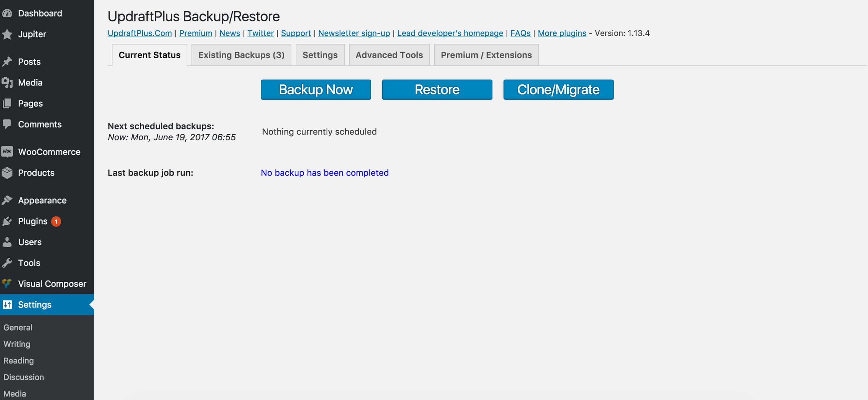Open the Media label in the main sidebar
This screenshot has width=868, height=400.
[30, 83]
